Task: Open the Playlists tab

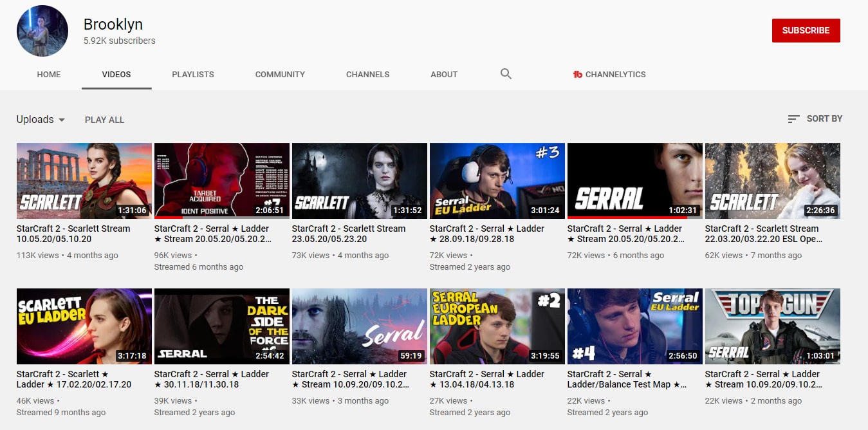Action: [x=193, y=74]
